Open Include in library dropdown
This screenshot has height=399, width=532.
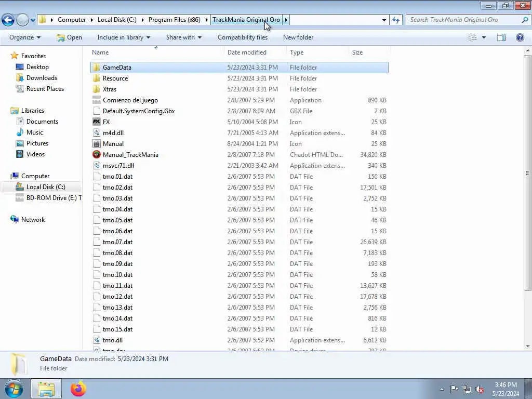point(124,37)
